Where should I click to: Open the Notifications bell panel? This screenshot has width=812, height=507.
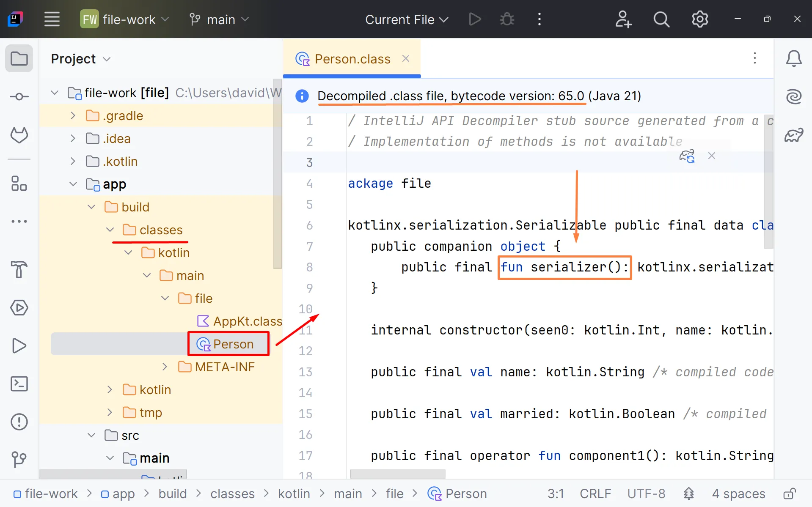tap(793, 59)
